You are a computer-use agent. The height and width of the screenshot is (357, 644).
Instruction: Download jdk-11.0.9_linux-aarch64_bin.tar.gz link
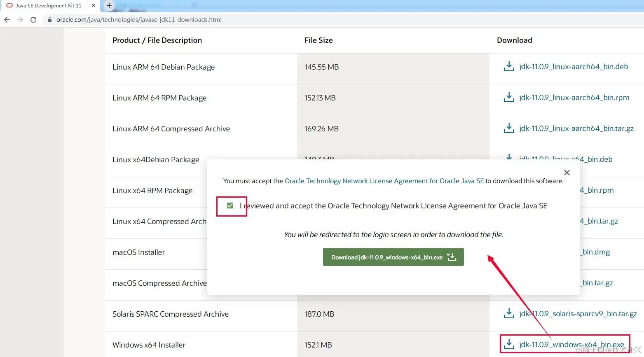576,128
